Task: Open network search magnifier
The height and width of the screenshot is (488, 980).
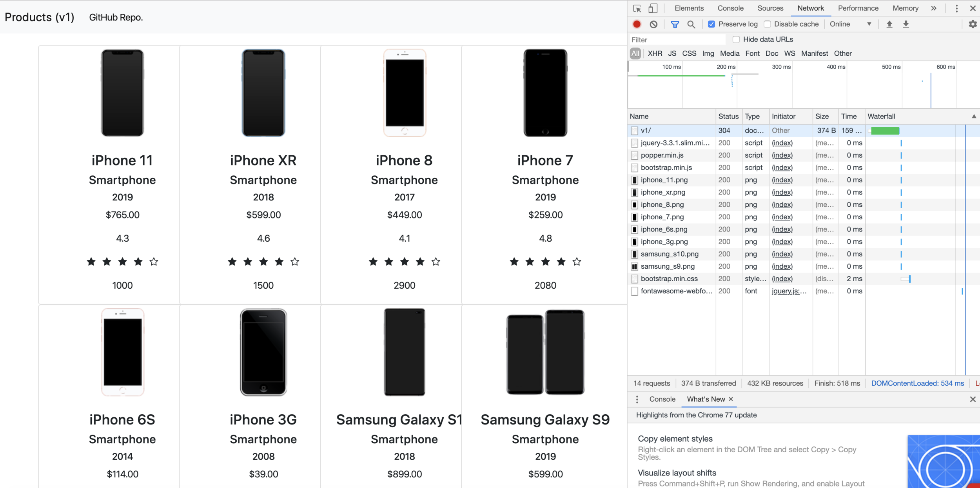Action: [691, 24]
